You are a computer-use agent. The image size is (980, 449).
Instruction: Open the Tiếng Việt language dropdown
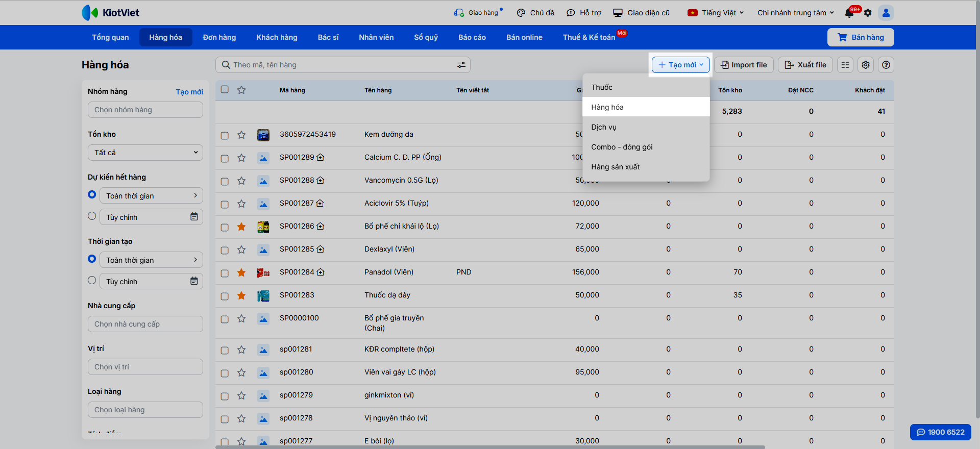(x=716, y=13)
